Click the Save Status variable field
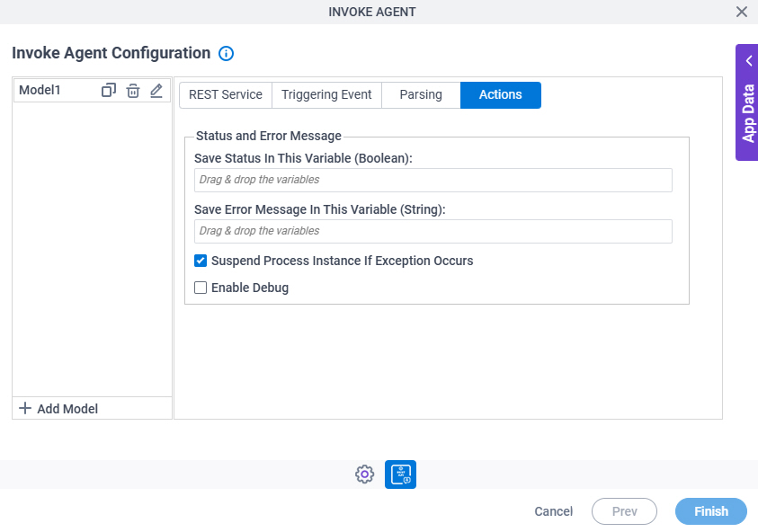 tap(433, 180)
